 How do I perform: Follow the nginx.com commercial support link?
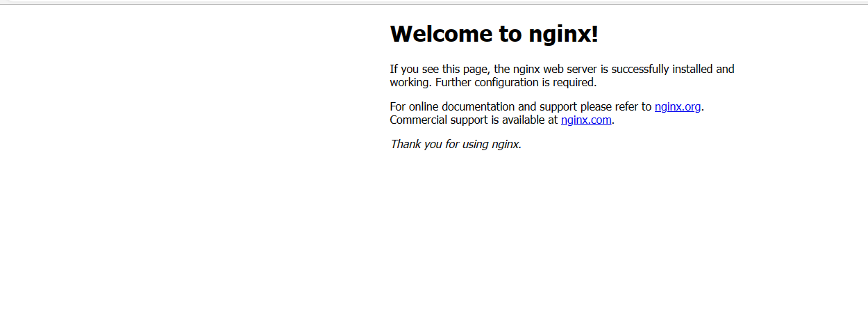[586, 120]
